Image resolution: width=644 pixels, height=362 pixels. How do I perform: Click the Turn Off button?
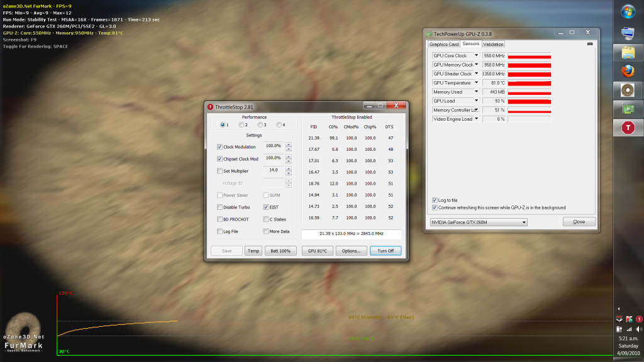386,251
